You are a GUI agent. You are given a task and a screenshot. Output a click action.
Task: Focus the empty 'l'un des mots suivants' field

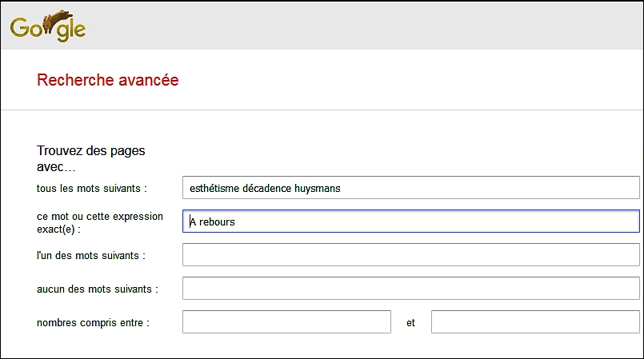(x=411, y=255)
